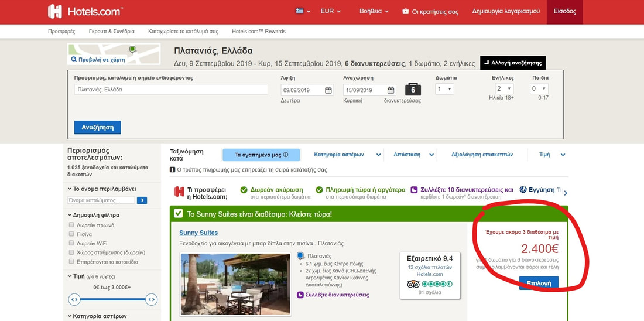The width and height of the screenshot is (644, 321).
Task: Collapse the Κατηγορία αστέρων sidebar section
Action: 97,316
